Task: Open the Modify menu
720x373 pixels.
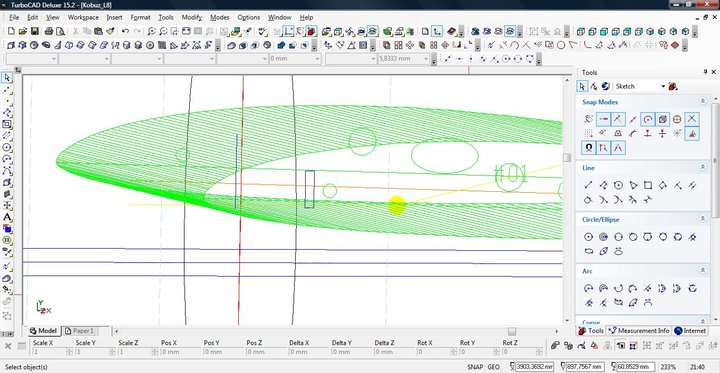Action: coord(191,17)
